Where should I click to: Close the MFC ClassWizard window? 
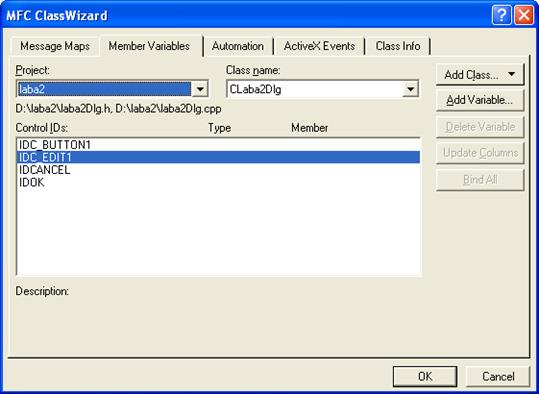coord(524,15)
